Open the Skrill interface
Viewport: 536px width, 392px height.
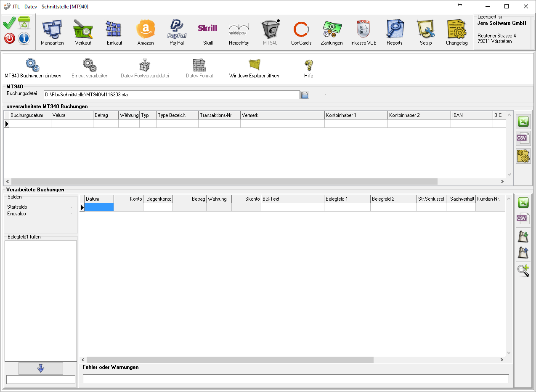[x=208, y=32]
